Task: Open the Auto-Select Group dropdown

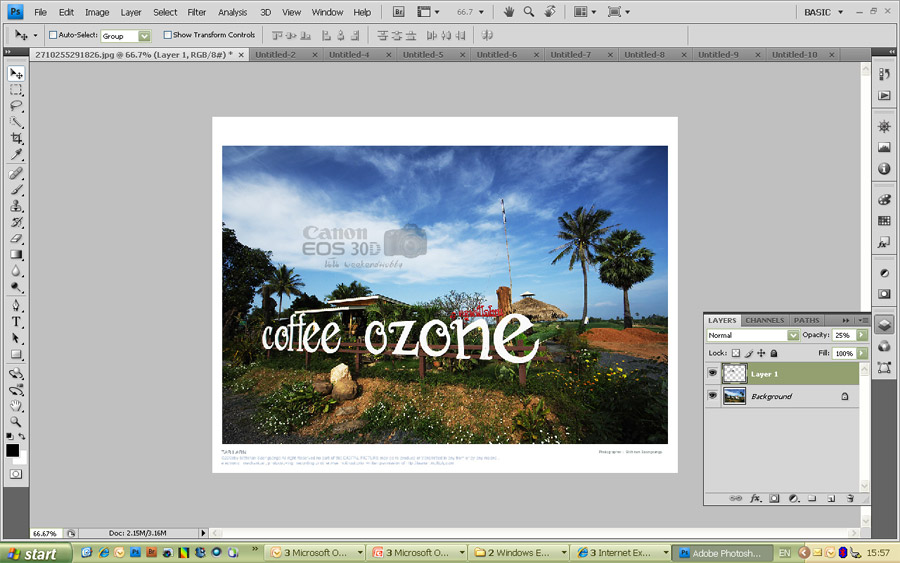Action: point(144,36)
